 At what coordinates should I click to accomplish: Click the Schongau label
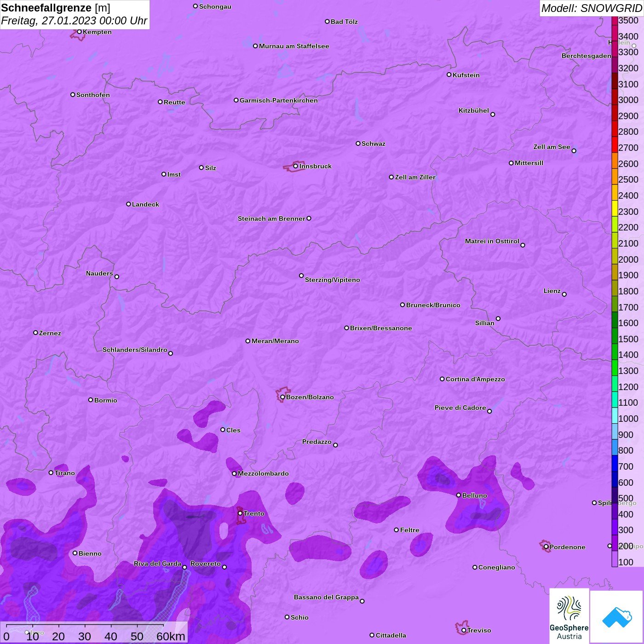(x=215, y=6)
